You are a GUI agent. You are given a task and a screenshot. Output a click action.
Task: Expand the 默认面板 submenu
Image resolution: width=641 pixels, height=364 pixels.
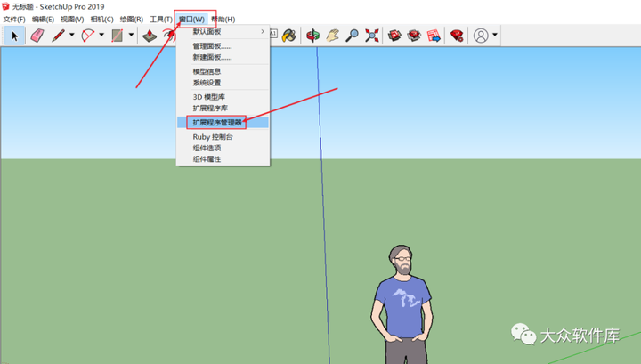click(223, 31)
